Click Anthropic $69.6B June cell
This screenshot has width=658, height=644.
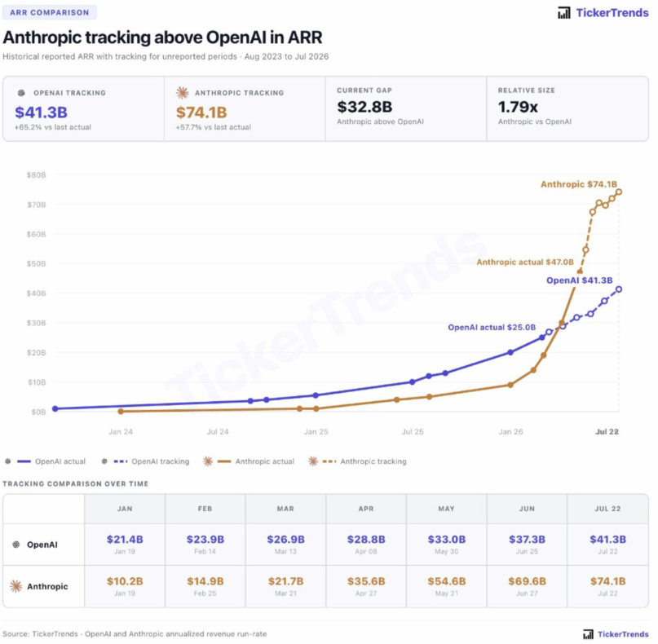click(527, 586)
